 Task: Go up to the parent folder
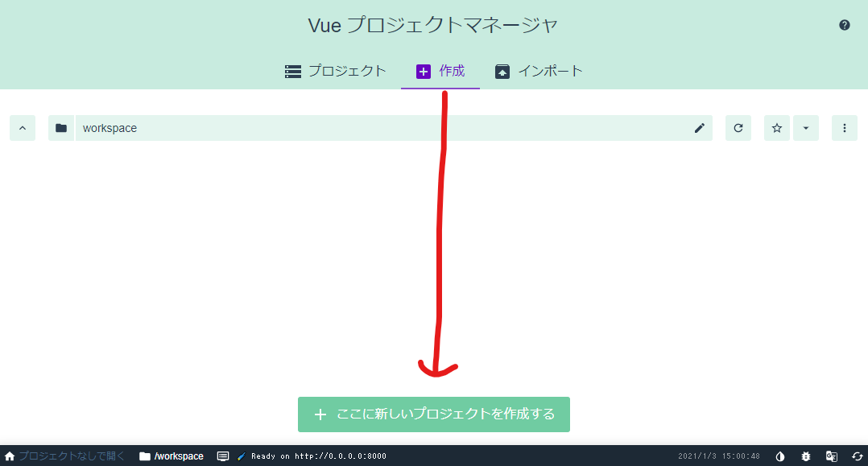(x=23, y=128)
